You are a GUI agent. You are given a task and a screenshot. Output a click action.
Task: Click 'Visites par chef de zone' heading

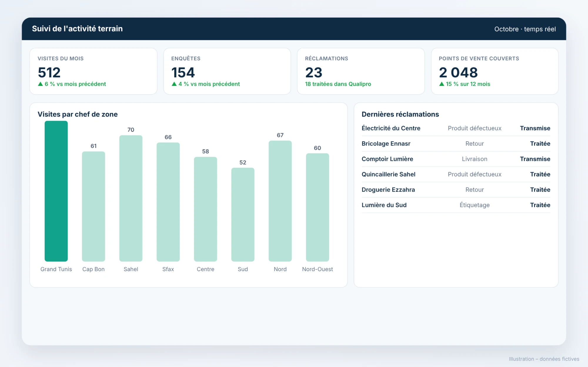tap(78, 114)
